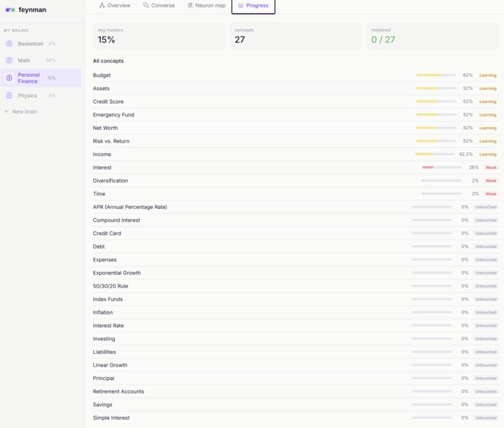
Task: Select the Interest Rate concept
Action: pyautogui.click(x=296, y=326)
